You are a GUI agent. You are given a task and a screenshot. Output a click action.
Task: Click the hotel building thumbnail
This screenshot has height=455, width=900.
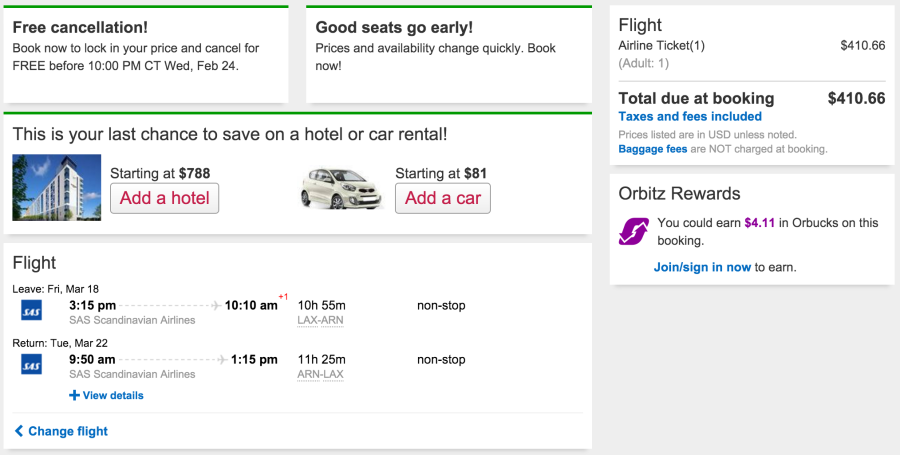56,187
